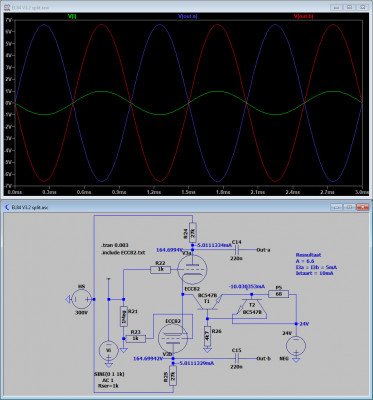
Task: Select resistor P5 68 in schematic
Action: [279, 294]
